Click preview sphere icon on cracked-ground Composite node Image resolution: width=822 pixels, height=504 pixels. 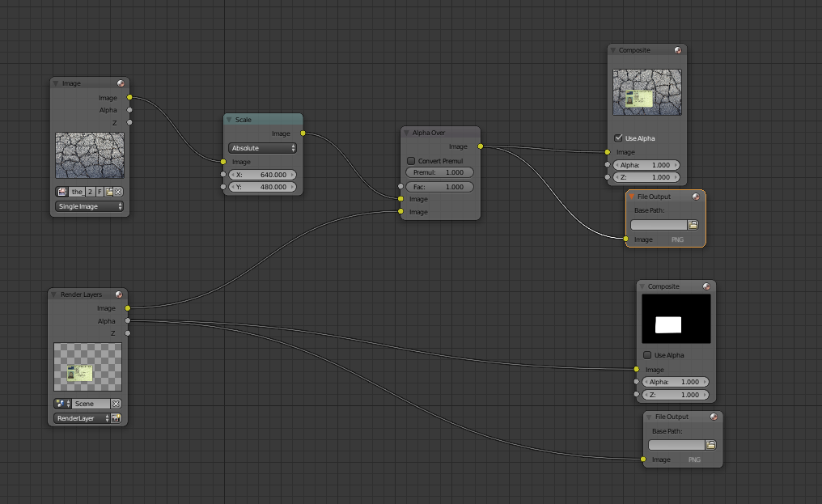678,50
